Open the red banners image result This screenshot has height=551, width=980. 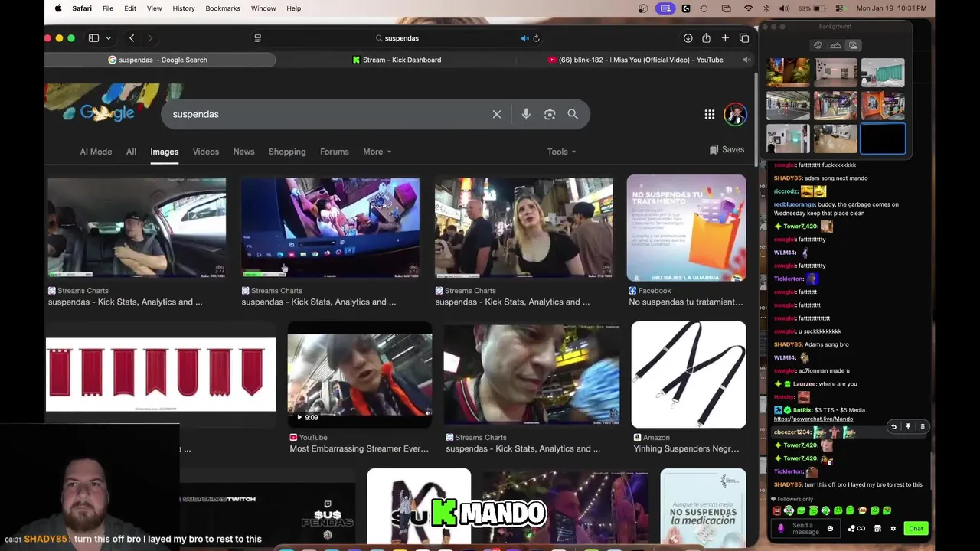(161, 374)
